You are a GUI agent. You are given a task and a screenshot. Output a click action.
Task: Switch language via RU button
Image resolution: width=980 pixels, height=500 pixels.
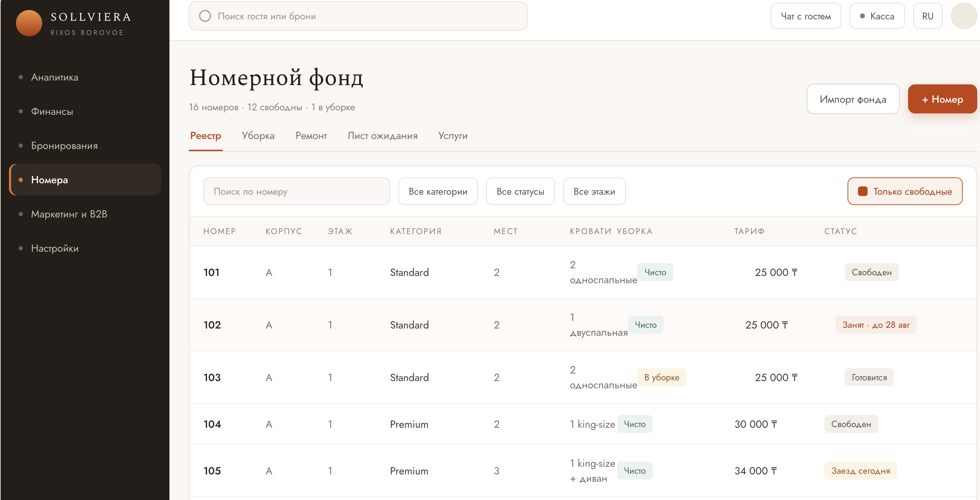tap(927, 16)
